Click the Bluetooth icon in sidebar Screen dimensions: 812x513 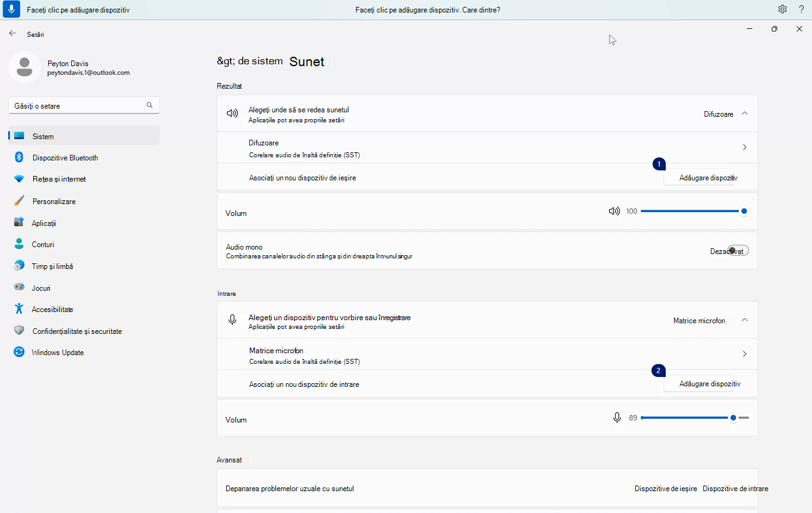click(x=19, y=157)
